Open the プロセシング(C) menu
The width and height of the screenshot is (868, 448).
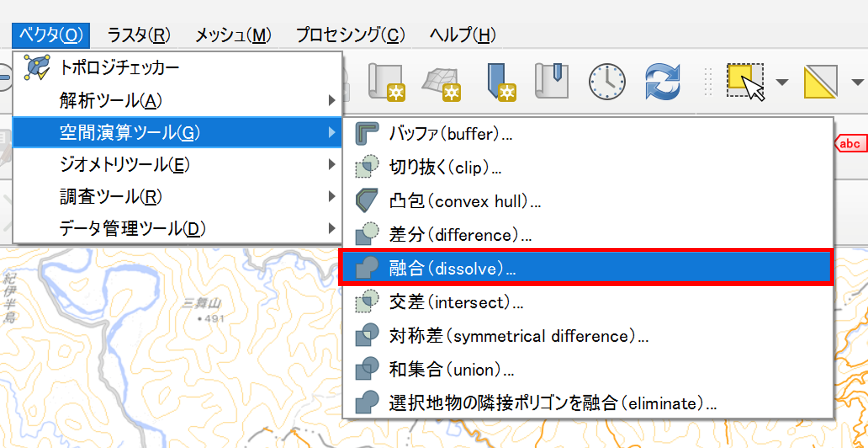pos(350,35)
